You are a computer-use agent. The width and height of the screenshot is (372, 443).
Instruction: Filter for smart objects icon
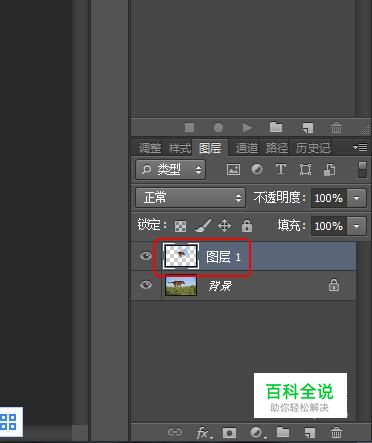pyautogui.click(x=329, y=169)
